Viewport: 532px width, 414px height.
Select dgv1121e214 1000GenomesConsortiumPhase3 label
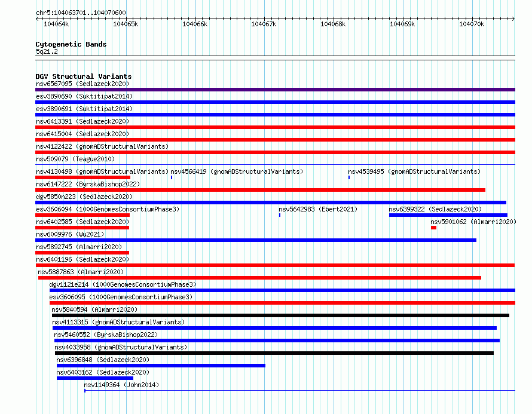click(x=123, y=284)
